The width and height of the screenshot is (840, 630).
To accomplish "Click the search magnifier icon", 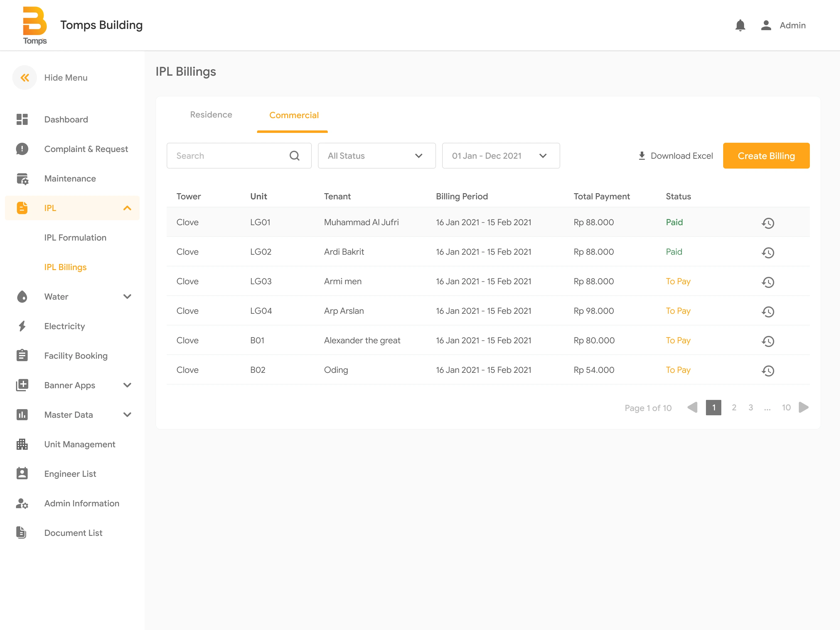I will click(x=295, y=155).
